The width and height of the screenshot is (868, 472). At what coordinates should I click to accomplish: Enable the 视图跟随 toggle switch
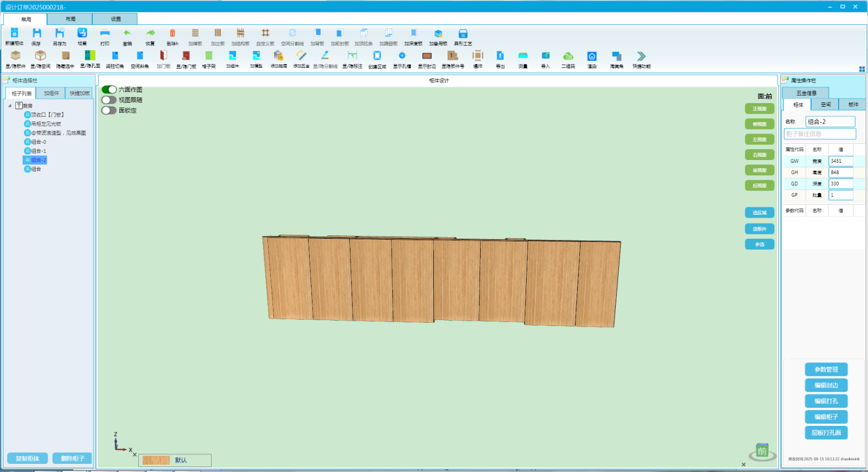click(x=109, y=100)
